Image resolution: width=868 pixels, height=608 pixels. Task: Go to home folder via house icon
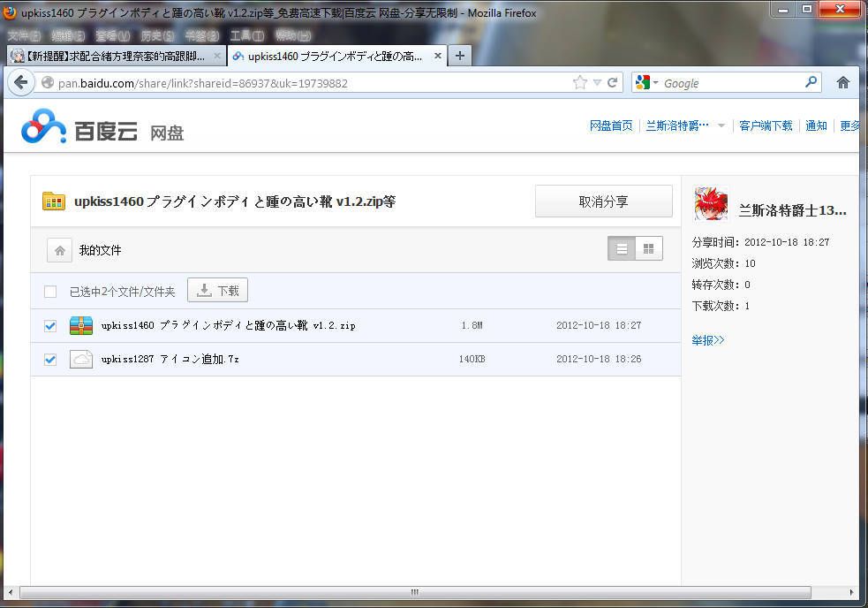click(x=60, y=250)
